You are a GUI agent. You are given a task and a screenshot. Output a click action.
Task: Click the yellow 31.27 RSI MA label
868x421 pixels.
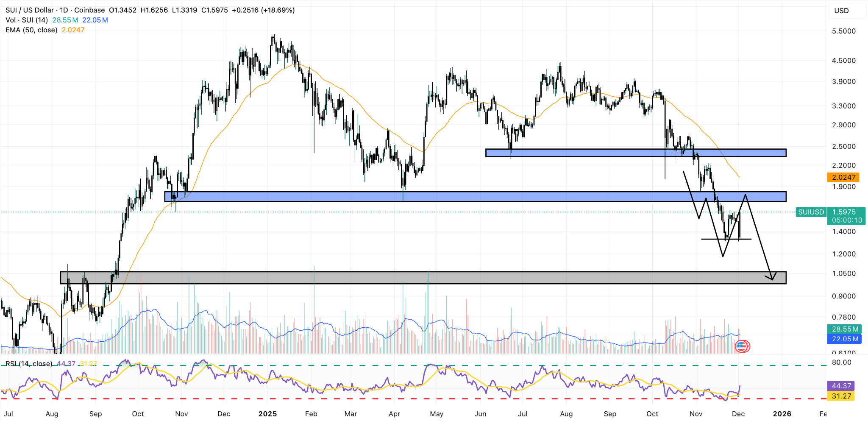tap(841, 396)
